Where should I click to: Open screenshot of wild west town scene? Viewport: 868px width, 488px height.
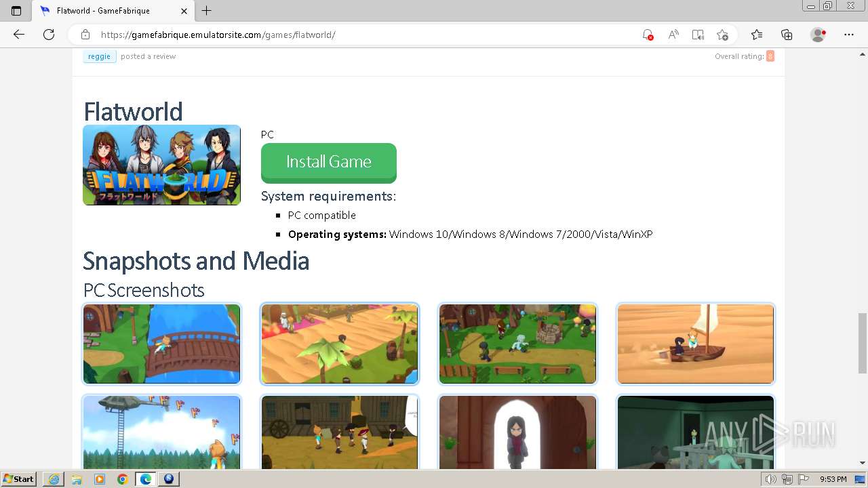click(x=340, y=432)
